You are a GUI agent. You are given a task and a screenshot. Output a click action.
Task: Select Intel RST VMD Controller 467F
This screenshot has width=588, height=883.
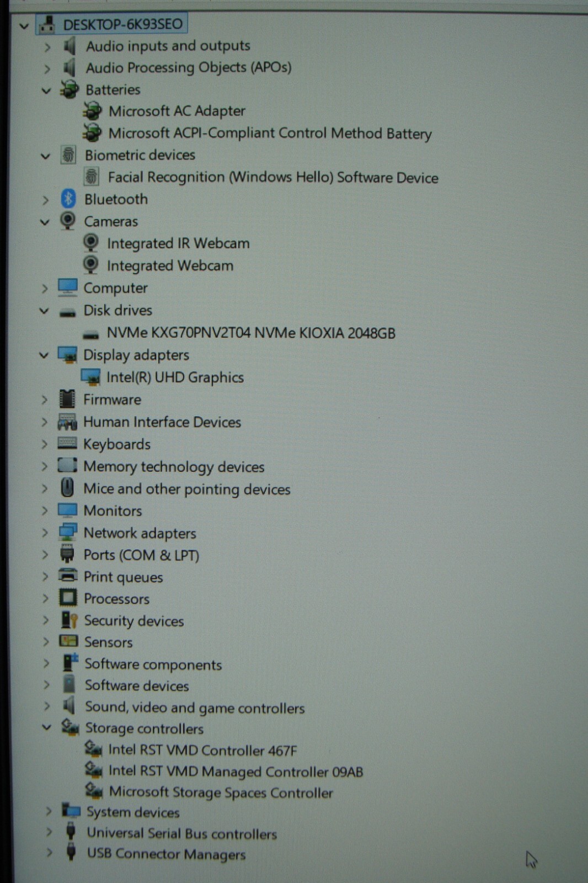(x=202, y=750)
